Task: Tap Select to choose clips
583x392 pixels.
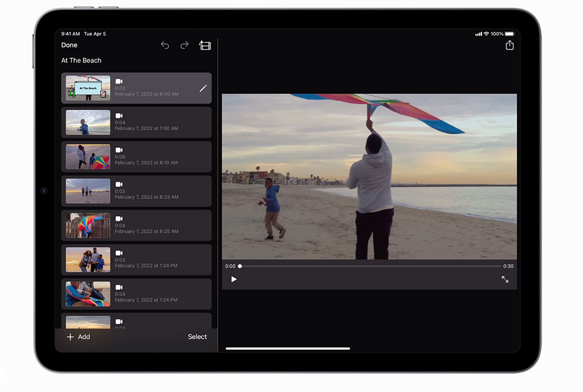Action: point(197,337)
